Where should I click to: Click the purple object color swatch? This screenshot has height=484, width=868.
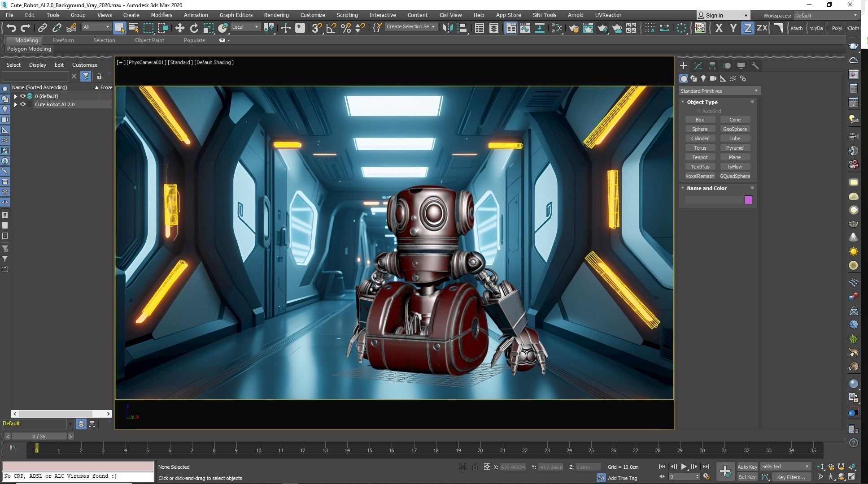point(748,200)
